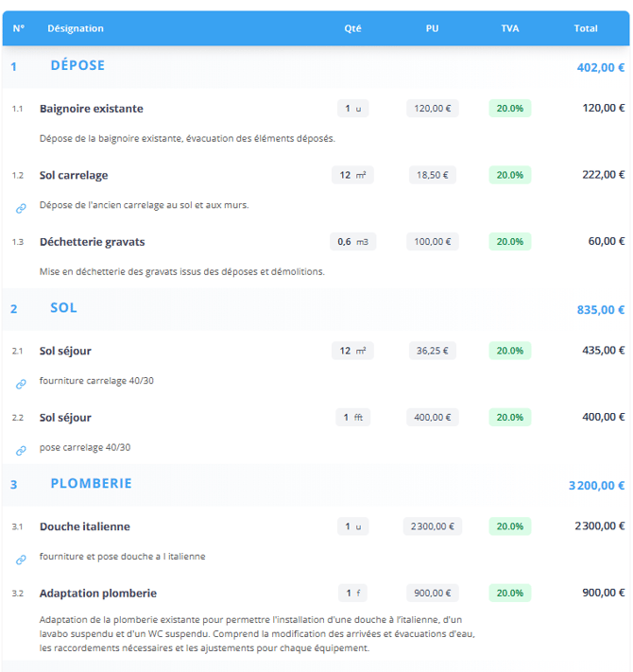
Task: Click link icon beside Douche italienne description
Action: click(x=21, y=560)
